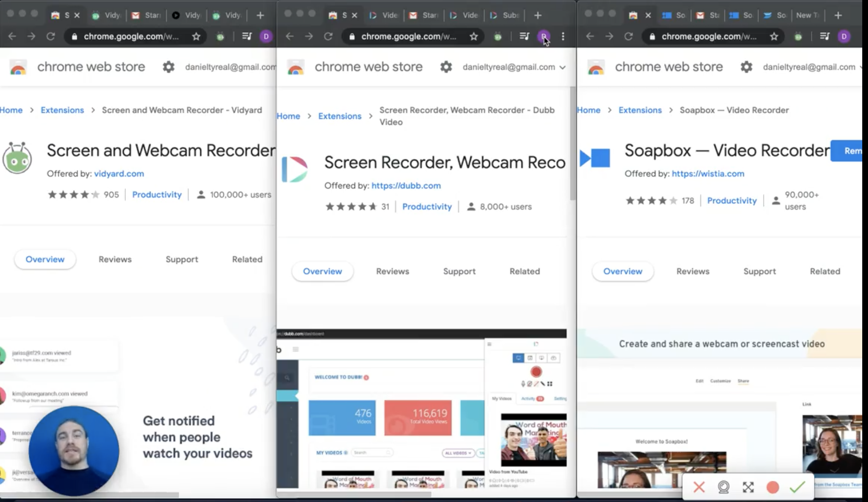Bookmark the page in the left window with the star
Image resolution: width=868 pixels, height=502 pixels.
click(196, 36)
